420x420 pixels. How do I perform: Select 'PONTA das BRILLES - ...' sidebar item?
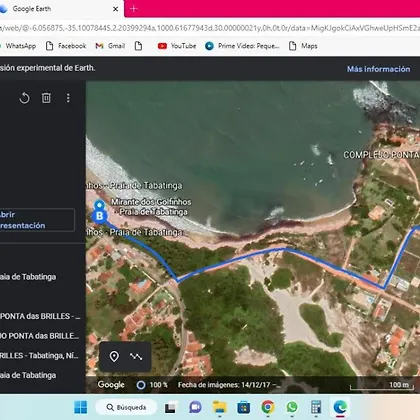(40, 316)
